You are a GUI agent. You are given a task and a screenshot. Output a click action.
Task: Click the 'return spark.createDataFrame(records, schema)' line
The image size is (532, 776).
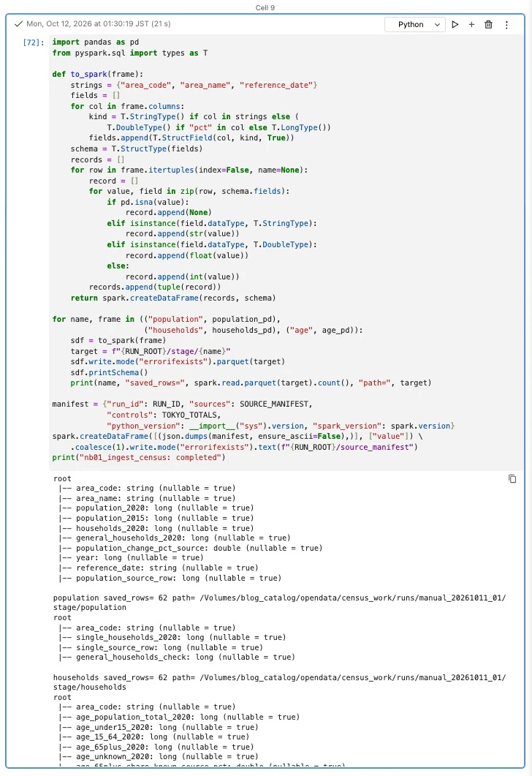click(x=173, y=298)
